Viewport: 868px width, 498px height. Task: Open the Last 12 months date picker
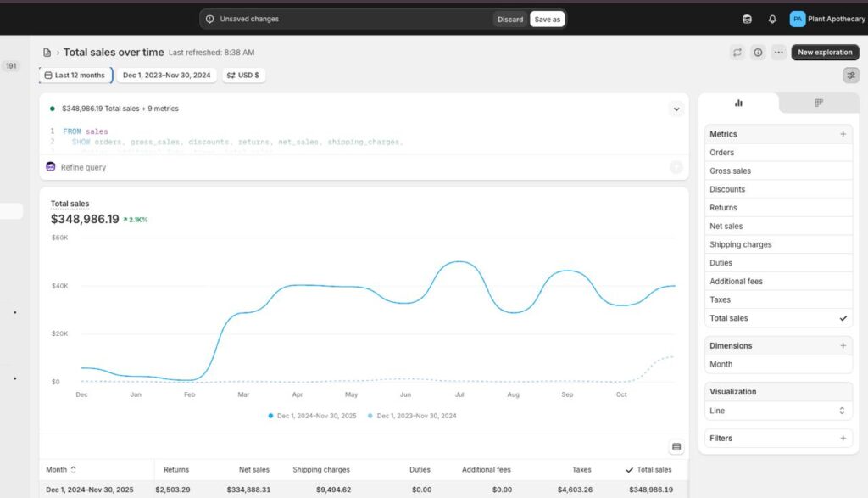pyautogui.click(x=75, y=76)
